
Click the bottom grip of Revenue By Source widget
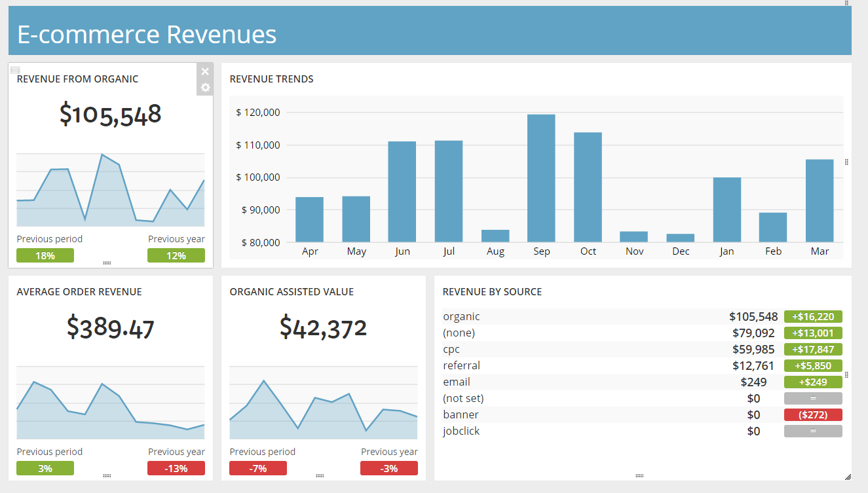tap(639, 475)
